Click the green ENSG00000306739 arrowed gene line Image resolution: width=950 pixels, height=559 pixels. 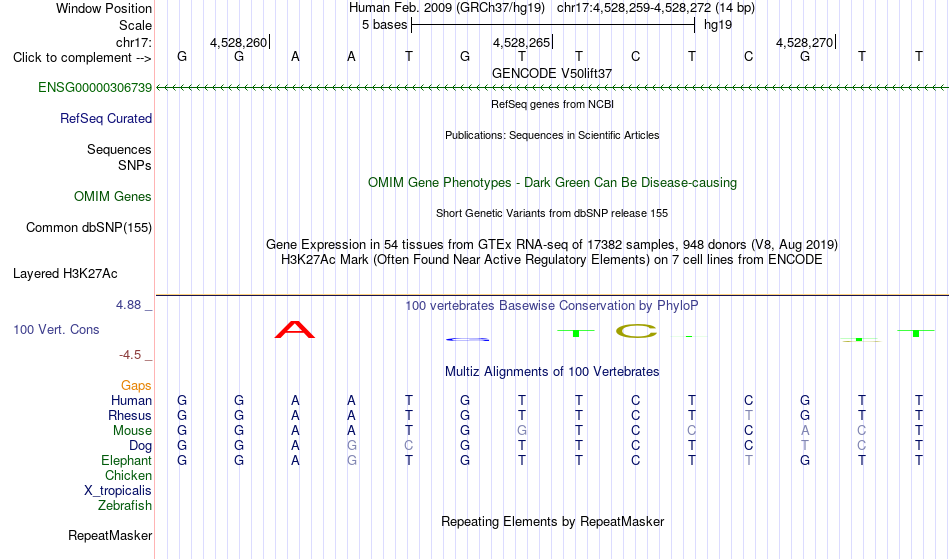pos(552,88)
